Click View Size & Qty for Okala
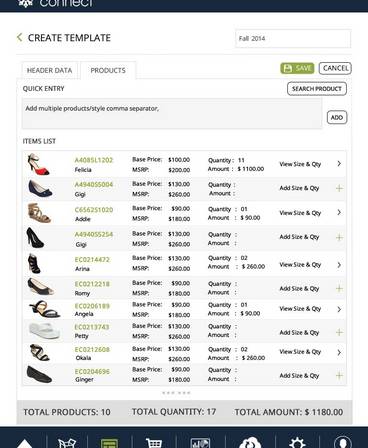368x448 pixels. [x=300, y=352]
